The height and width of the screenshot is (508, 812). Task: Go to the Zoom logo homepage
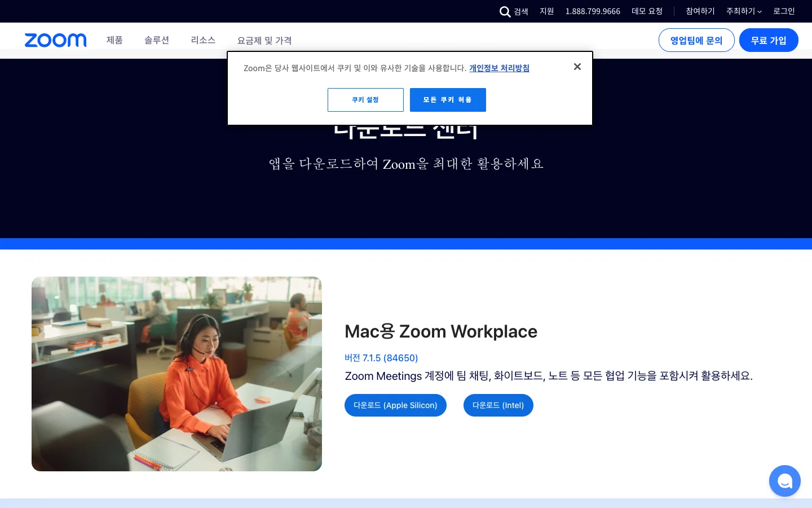56,40
